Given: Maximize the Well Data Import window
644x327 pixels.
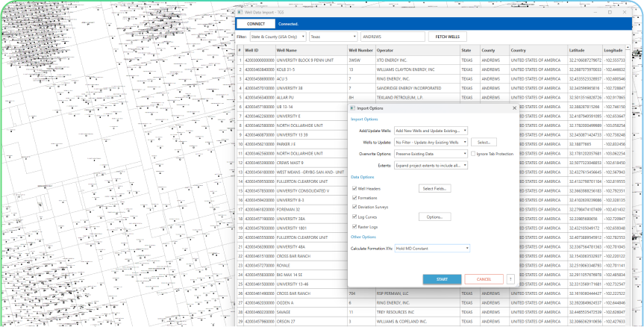Looking at the screenshot, I should (610, 13).
